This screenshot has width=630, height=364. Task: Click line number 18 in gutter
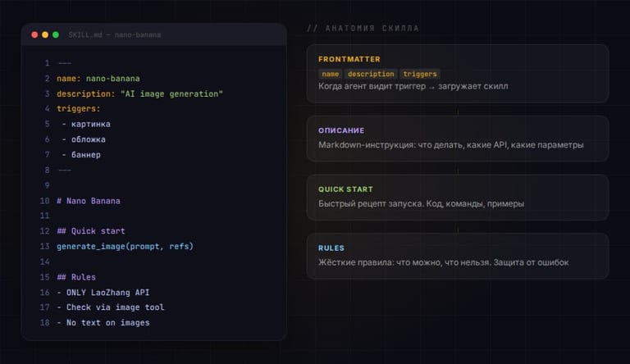point(44,323)
